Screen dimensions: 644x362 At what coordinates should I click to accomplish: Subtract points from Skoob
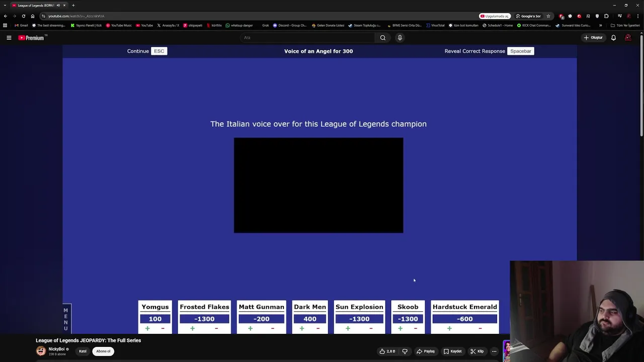coord(416,328)
